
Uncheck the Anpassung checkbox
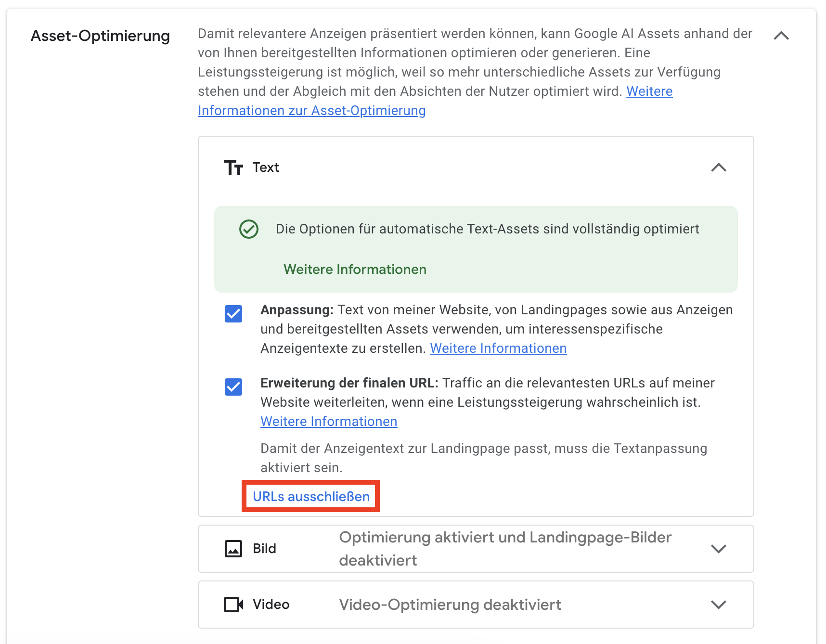[x=233, y=314]
